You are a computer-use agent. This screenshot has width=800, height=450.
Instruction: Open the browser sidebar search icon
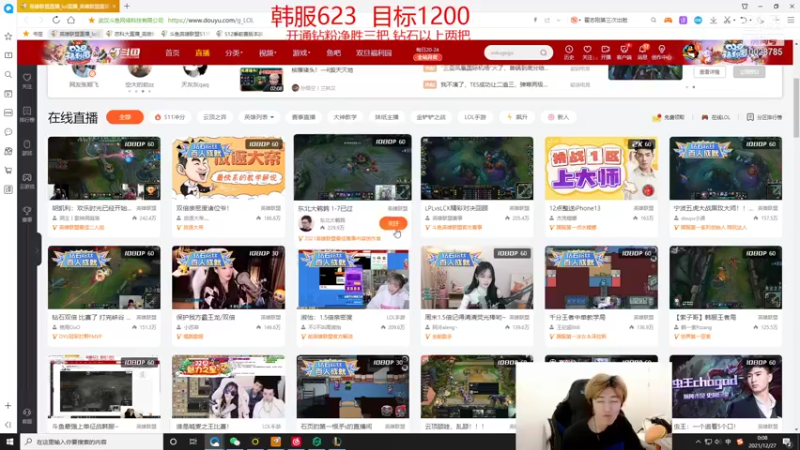coord(8,74)
